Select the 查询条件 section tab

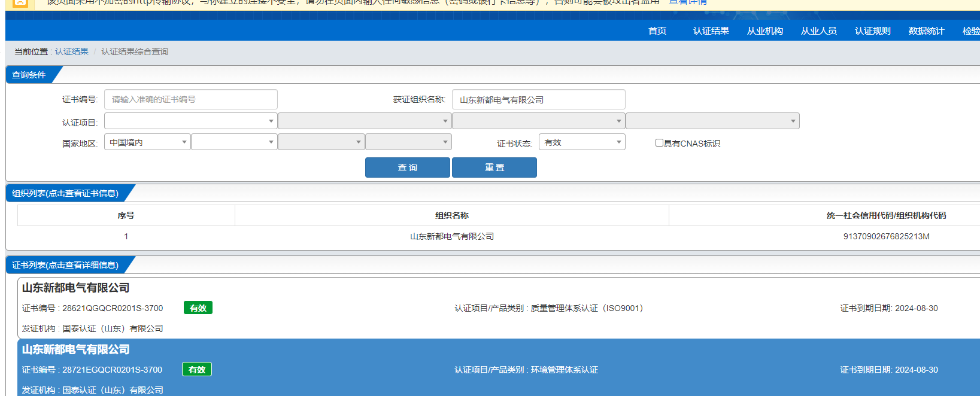coord(30,75)
